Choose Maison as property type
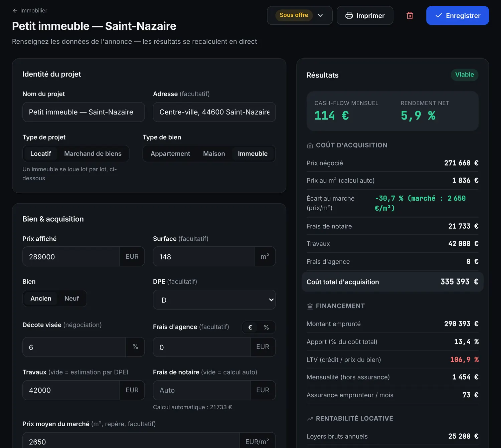 click(214, 154)
